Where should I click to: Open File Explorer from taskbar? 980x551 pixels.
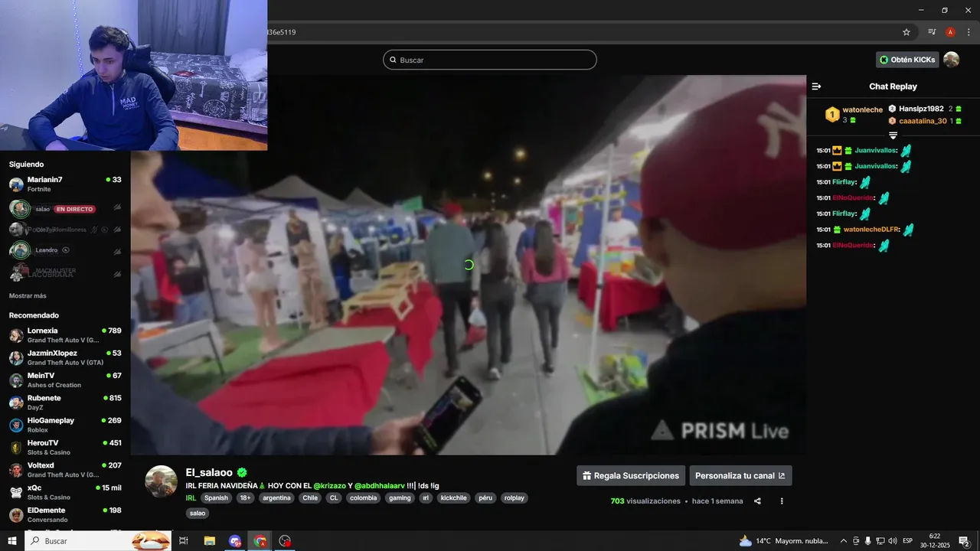(209, 541)
